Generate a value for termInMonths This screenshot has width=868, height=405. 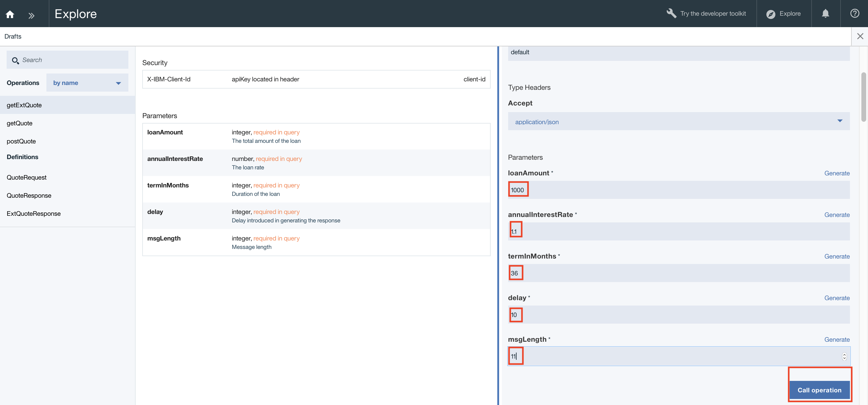click(x=837, y=256)
